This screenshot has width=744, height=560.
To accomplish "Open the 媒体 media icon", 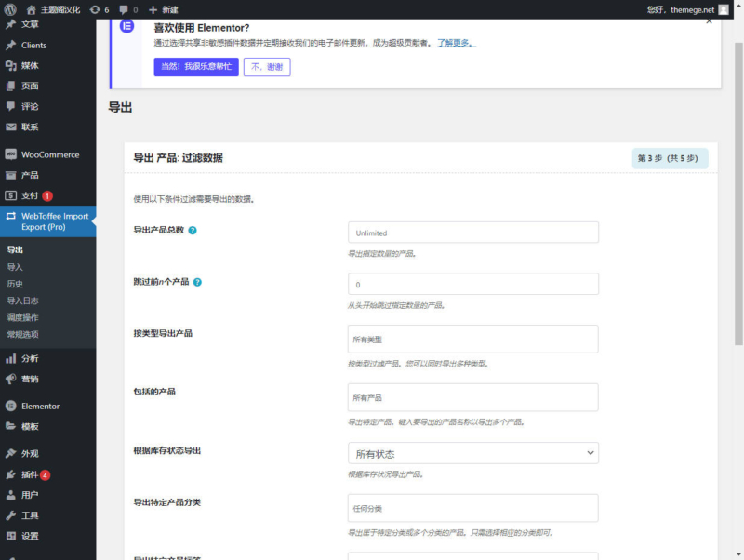I will click(10, 65).
